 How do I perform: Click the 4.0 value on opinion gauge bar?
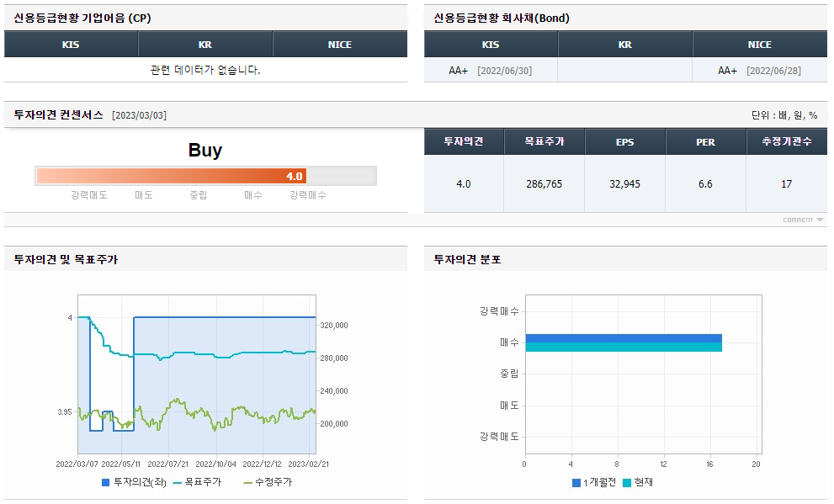[x=295, y=176]
